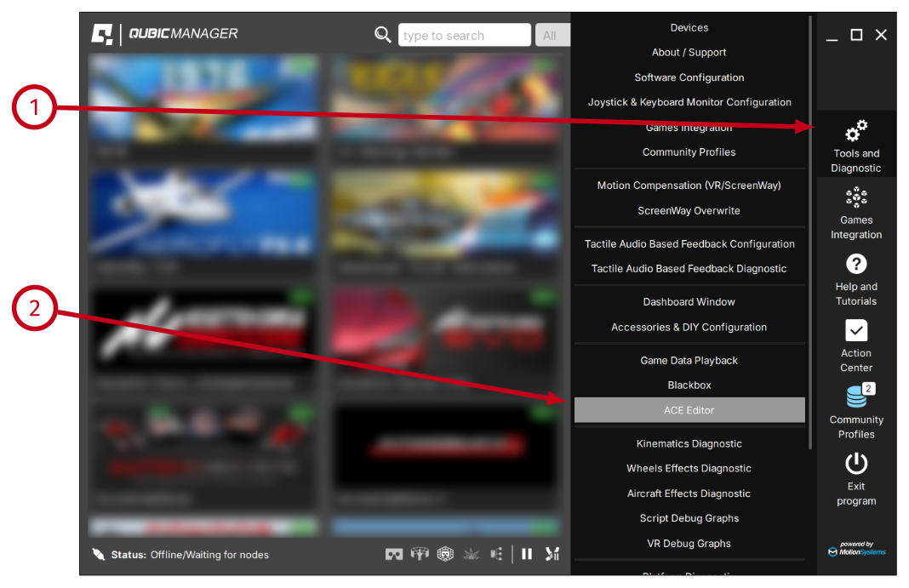The image size is (909, 588).
Task: Select Kinematics Diagnostic menu item
Action: (689, 444)
